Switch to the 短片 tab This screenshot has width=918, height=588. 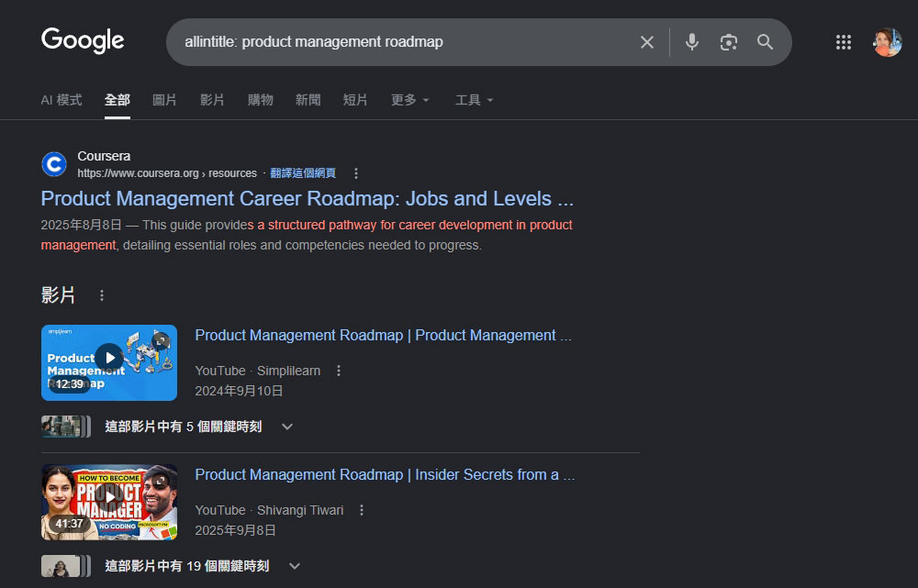pyautogui.click(x=355, y=100)
